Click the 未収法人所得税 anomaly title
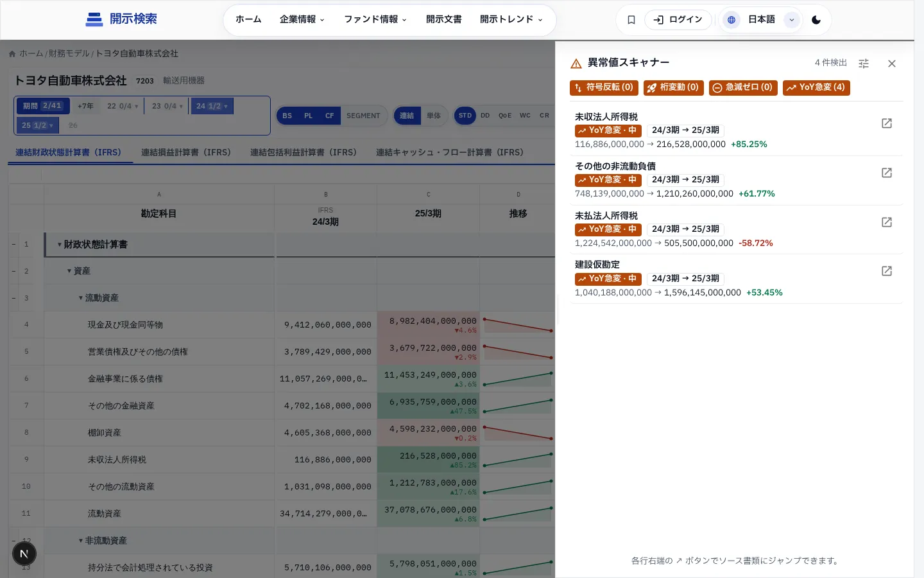This screenshot has width=924, height=578. (606, 117)
